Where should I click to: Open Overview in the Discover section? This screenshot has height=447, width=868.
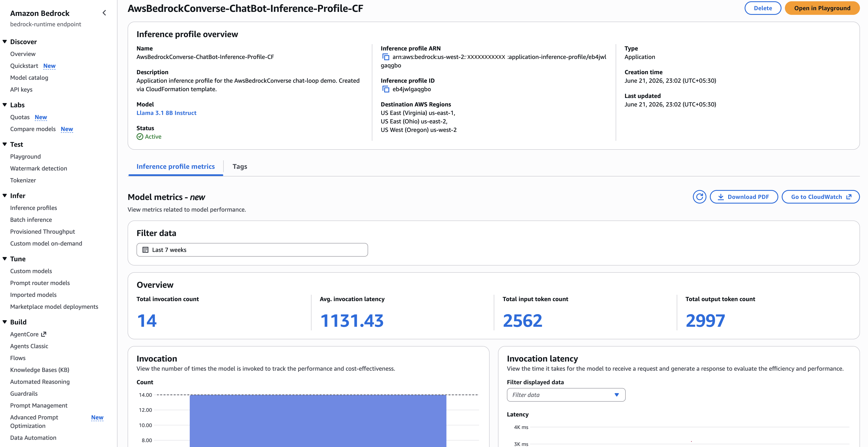click(23, 54)
